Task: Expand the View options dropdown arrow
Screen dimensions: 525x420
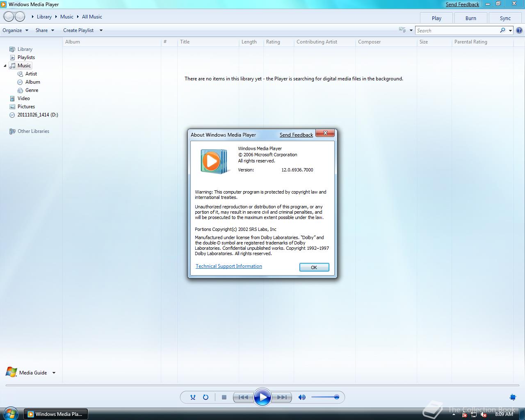Action: [411, 30]
